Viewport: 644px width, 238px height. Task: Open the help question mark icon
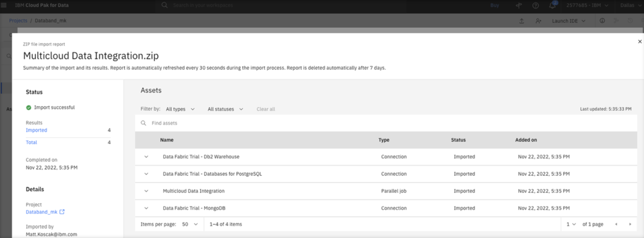[x=535, y=5]
